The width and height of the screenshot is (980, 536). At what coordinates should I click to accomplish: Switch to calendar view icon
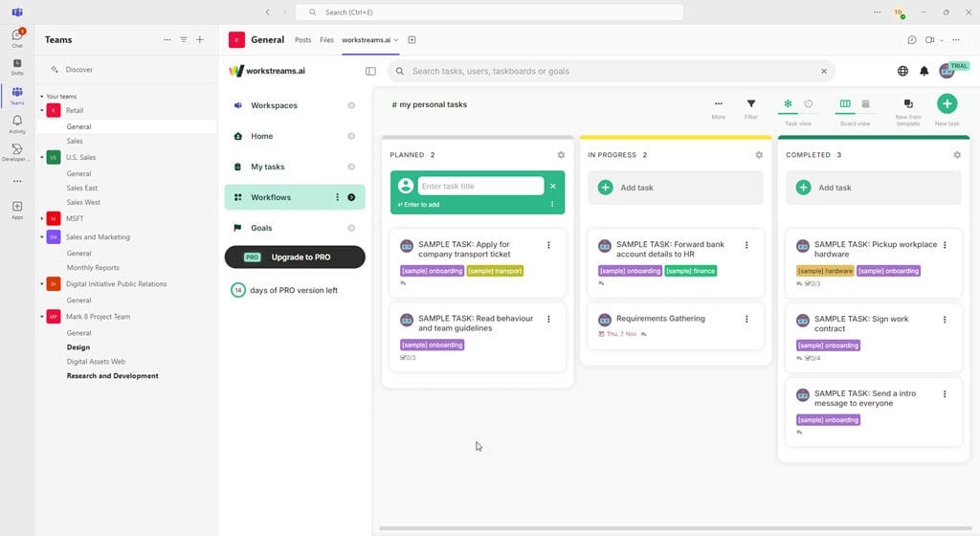click(x=865, y=103)
